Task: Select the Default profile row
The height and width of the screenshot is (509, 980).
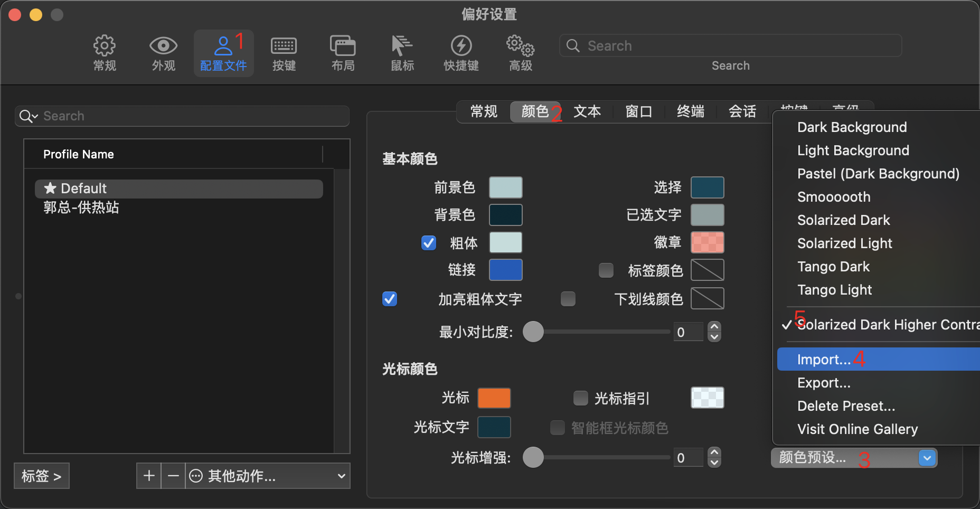Action: [x=179, y=188]
